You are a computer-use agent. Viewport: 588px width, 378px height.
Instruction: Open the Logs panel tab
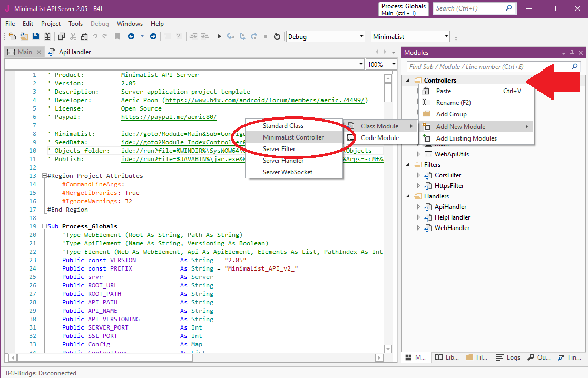508,357
